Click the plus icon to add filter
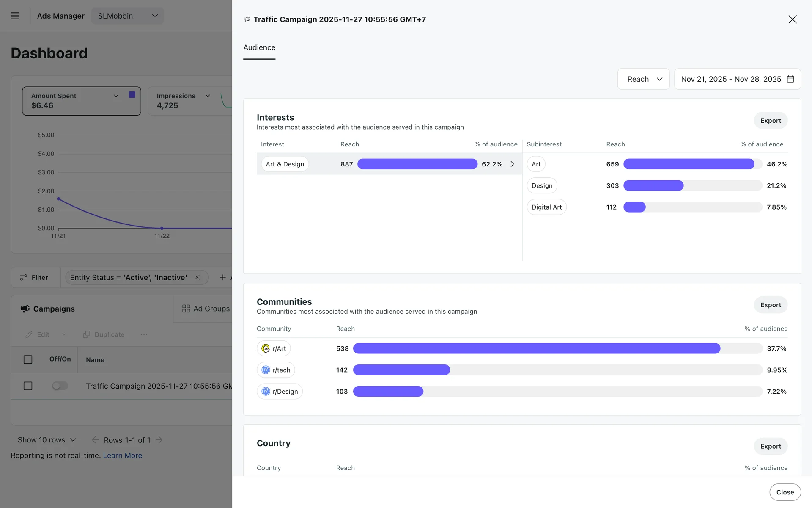This screenshot has width=812, height=508. [x=222, y=277]
